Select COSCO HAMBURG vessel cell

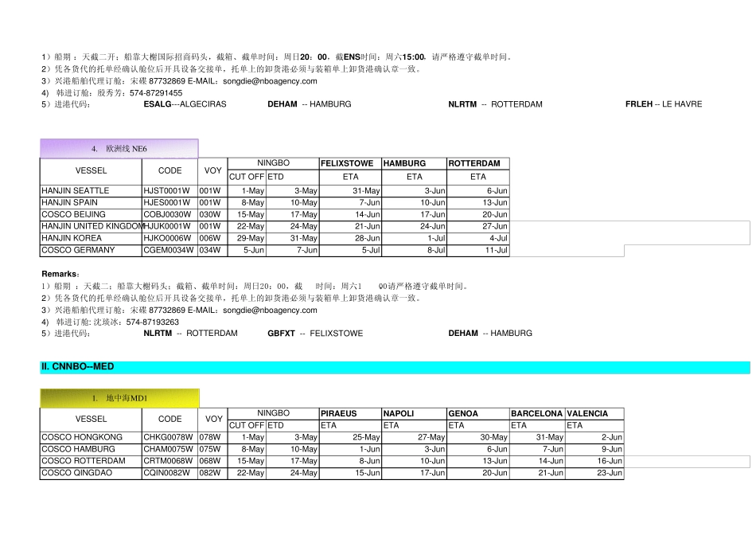pyautogui.click(x=92, y=449)
